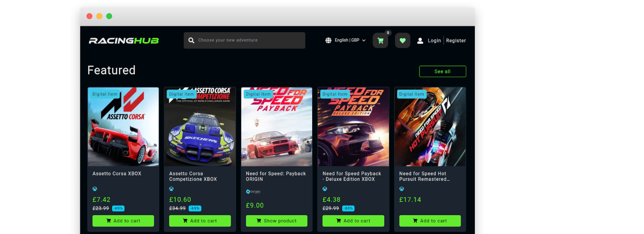Open the wishlist heart icon
Image resolution: width=644 pixels, height=234 pixels.
tap(402, 41)
